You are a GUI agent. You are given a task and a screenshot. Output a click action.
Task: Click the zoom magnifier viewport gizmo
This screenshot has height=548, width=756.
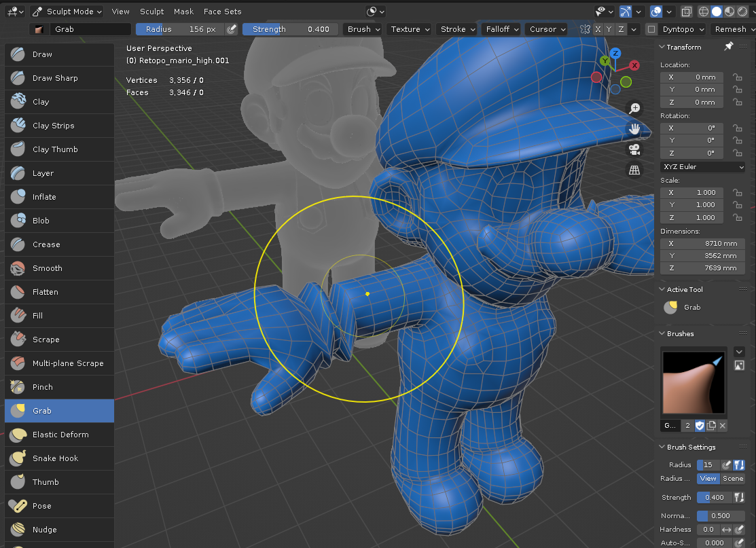tap(634, 108)
